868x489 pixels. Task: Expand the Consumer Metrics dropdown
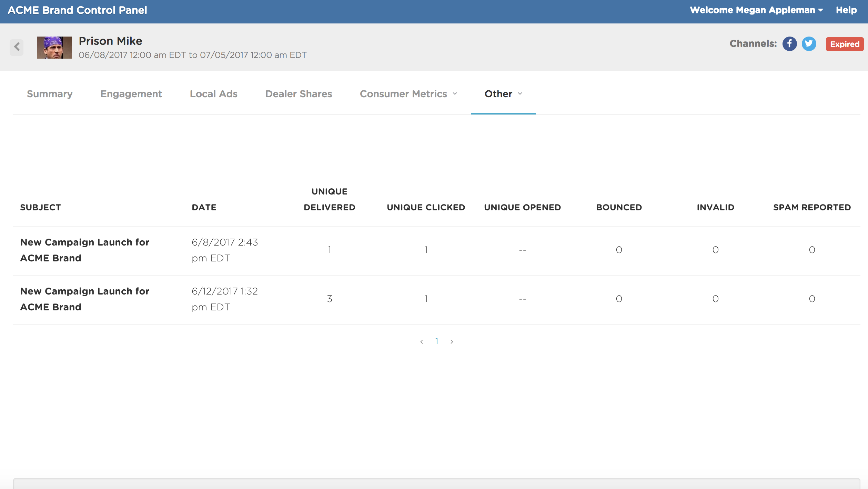[408, 94]
